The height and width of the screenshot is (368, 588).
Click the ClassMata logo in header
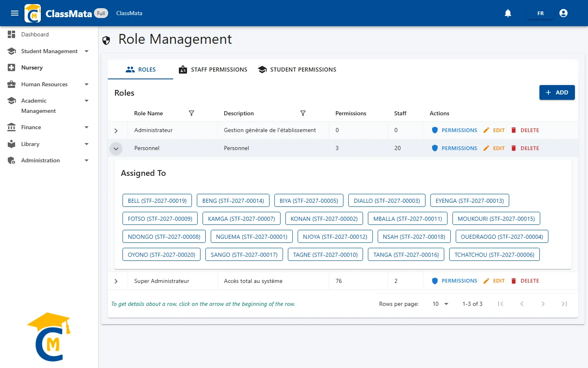[x=33, y=13]
